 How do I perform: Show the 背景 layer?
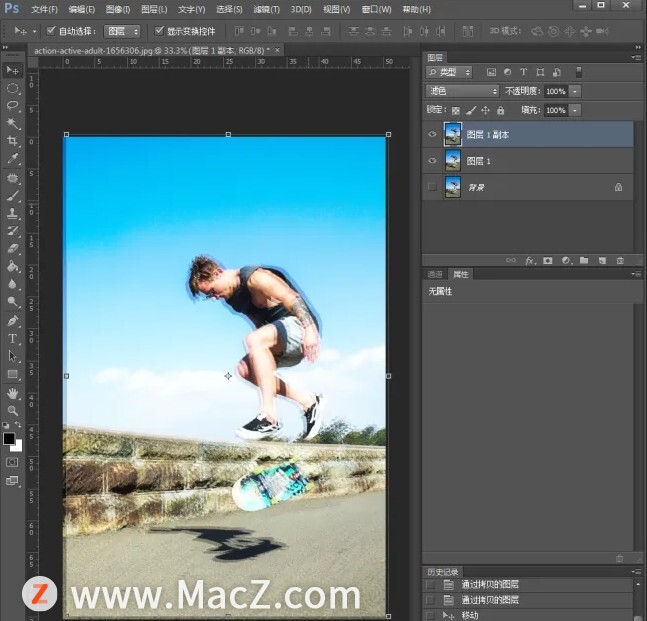point(432,187)
